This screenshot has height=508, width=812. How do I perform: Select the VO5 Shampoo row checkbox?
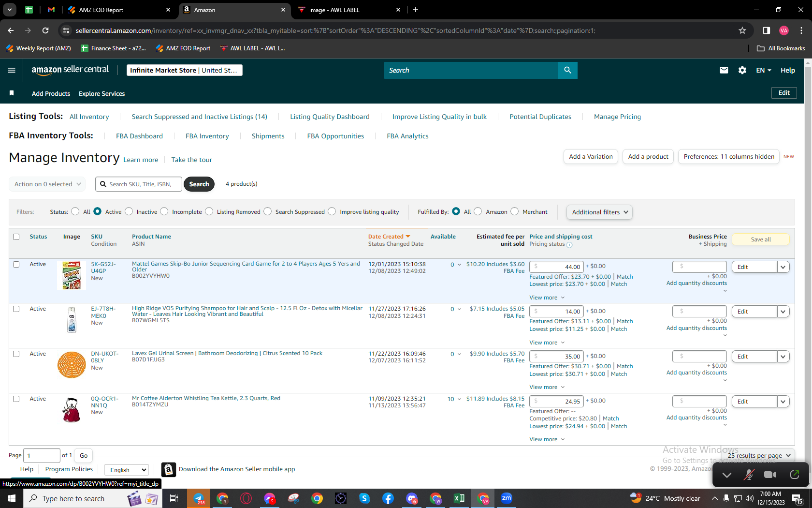pyautogui.click(x=16, y=309)
